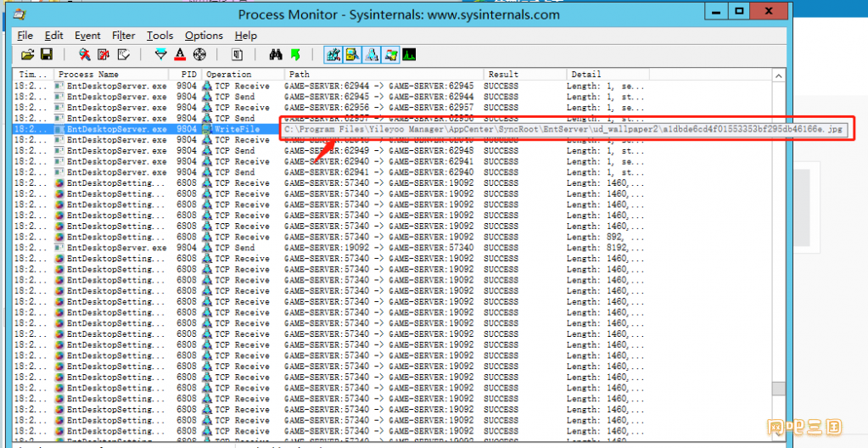Toggle Show Network Activity
Image resolution: width=868 pixels, height=448 pixels.
[372, 54]
